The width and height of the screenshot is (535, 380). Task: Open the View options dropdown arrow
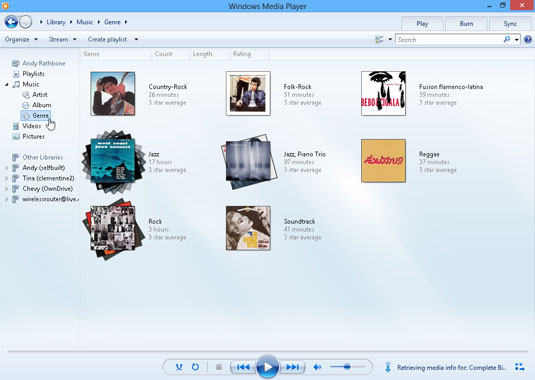(390, 40)
